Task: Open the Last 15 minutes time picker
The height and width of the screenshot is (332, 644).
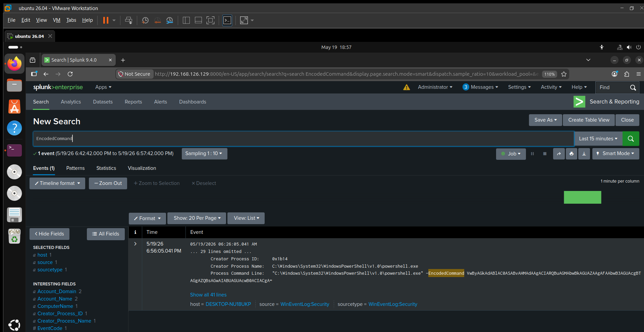Action: pyautogui.click(x=598, y=139)
